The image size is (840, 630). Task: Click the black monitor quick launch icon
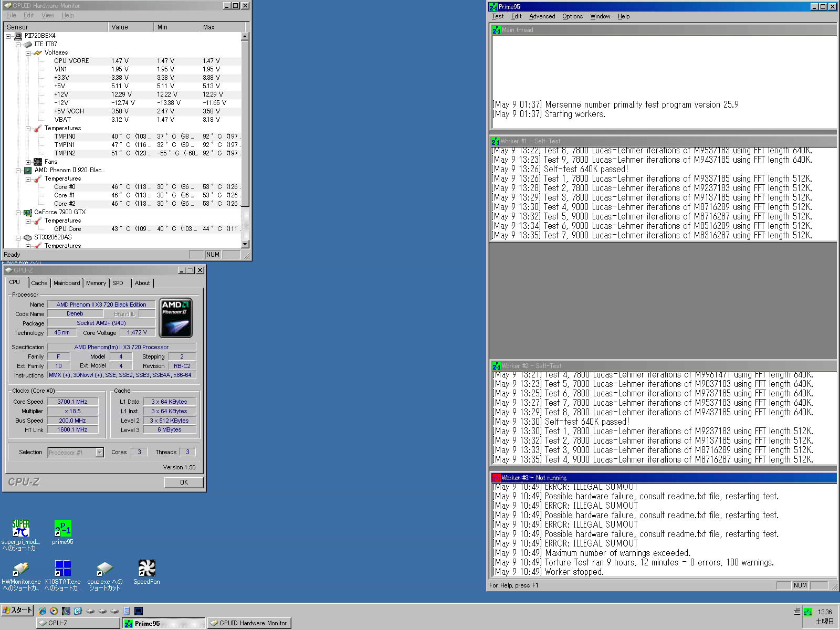tap(139, 611)
